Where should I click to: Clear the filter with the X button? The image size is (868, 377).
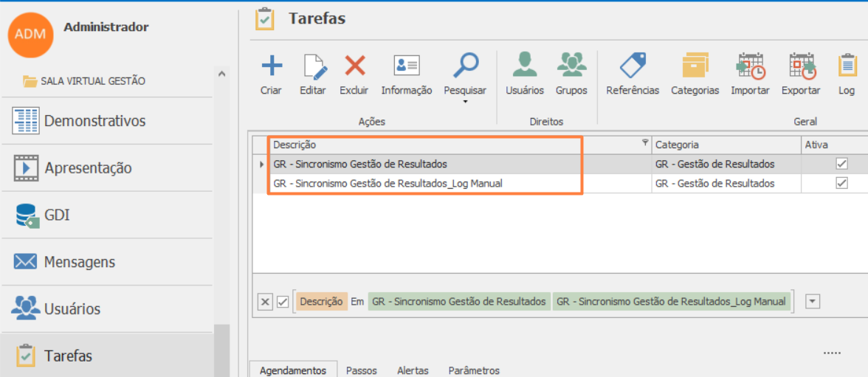[x=265, y=302]
